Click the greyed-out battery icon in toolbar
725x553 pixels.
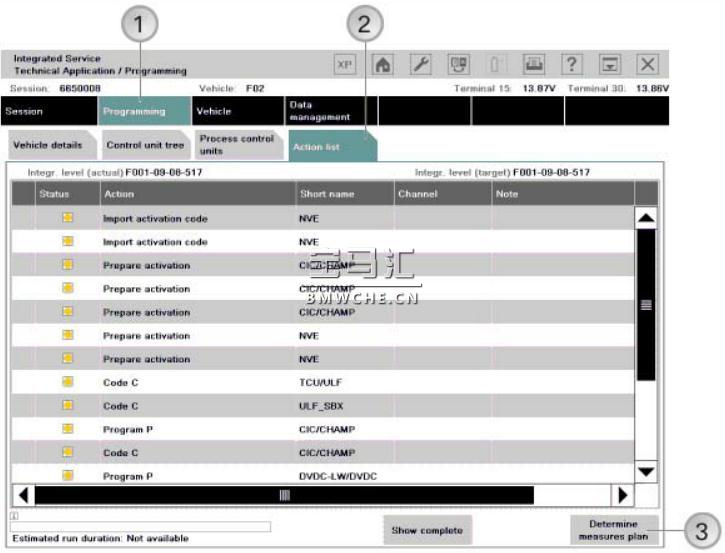click(x=497, y=64)
